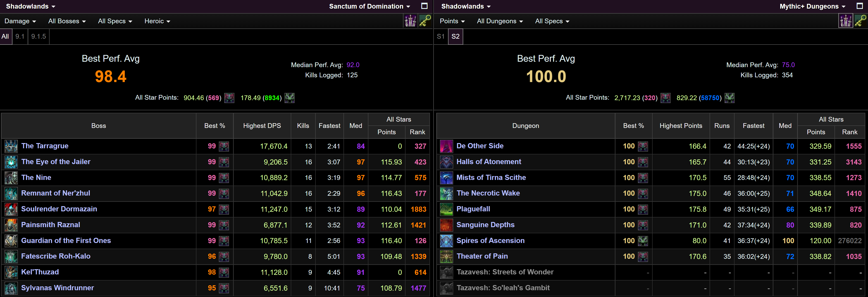
Task: Click spec icon next to The Tarragrue best percent
Action: (x=224, y=146)
